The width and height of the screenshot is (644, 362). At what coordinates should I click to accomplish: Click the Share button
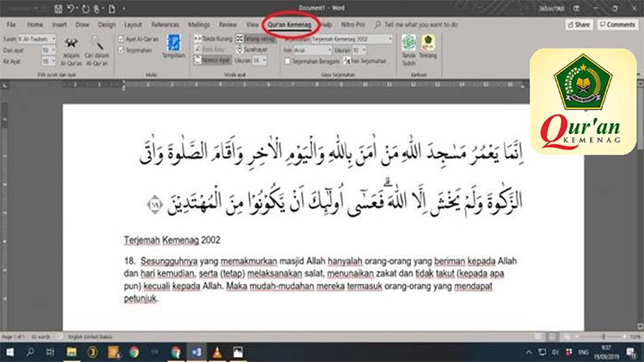point(579,24)
